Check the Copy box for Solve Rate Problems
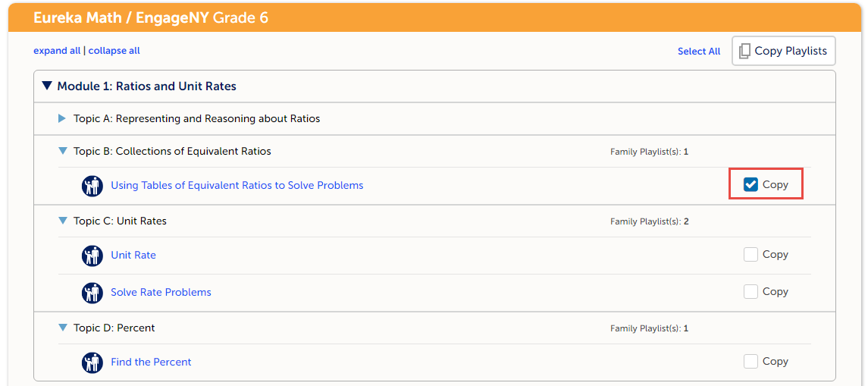The height and width of the screenshot is (386, 868). (750, 291)
